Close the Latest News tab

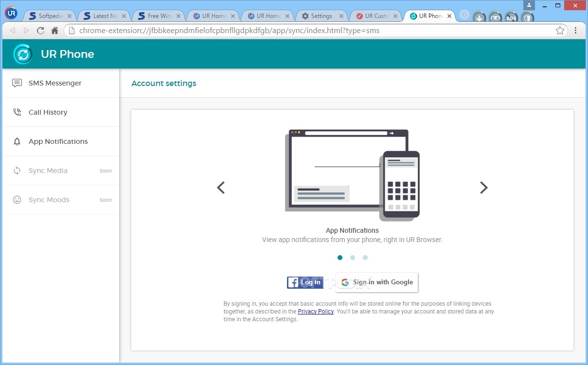[x=123, y=16]
